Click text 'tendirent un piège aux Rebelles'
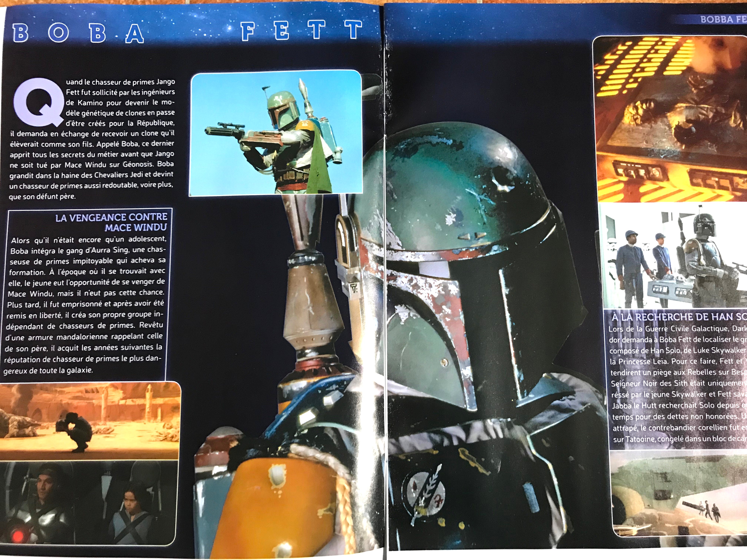Screen dimensions: 747x560 coord(665,372)
